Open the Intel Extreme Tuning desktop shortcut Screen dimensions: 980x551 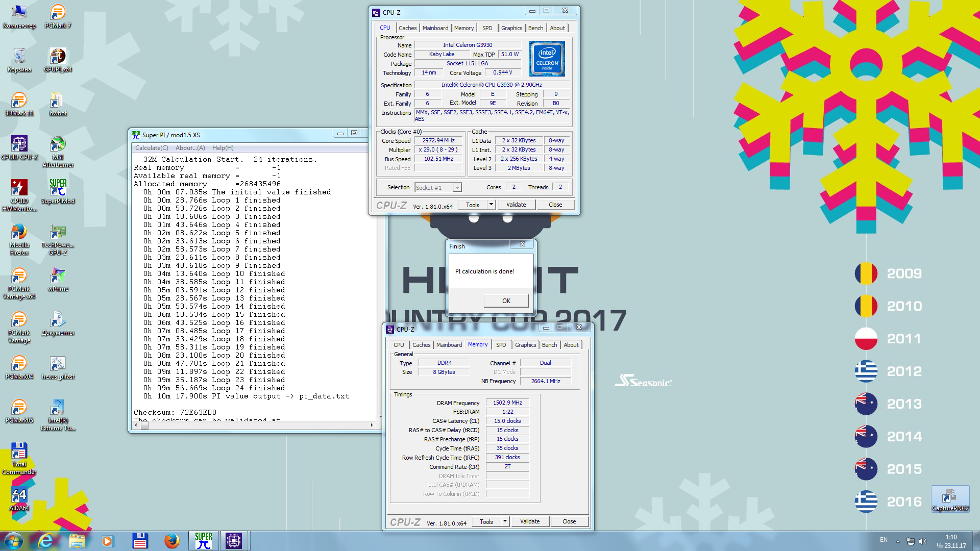click(x=58, y=415)
